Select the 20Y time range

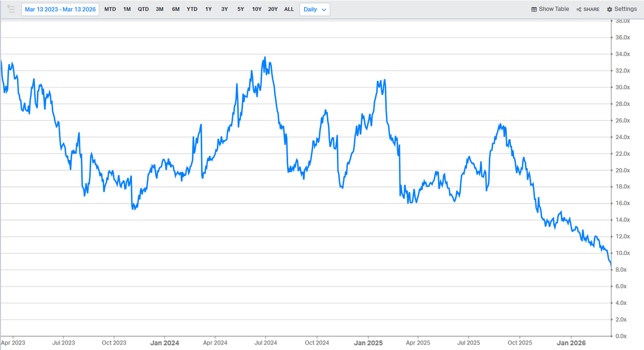[x=273, y=9]
